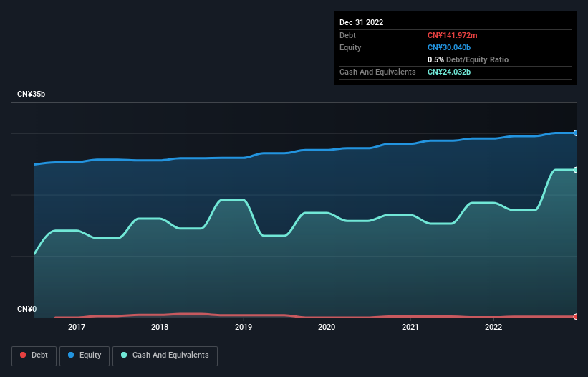The height and width of the screenshot is (377, 588).
Task: Click the red Debt endpoint marker
Action: click(x=576, y=317)
